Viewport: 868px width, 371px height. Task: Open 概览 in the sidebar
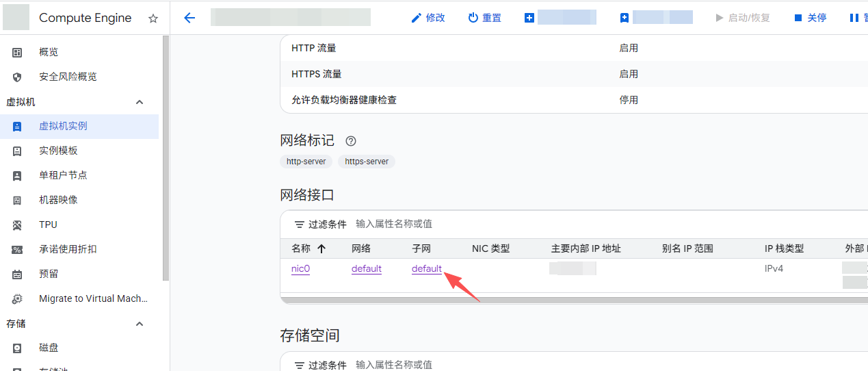click(x=49, y=52)
